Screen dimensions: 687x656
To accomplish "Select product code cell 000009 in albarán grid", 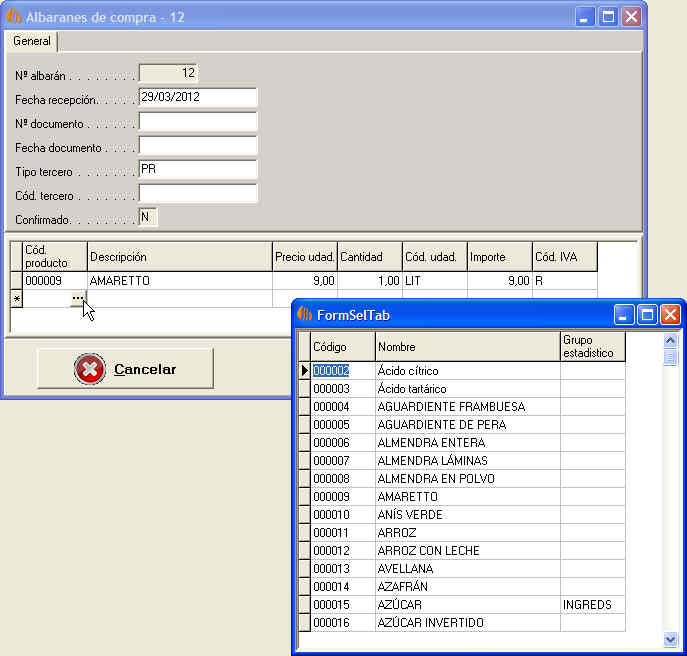I will click(55, 281).
